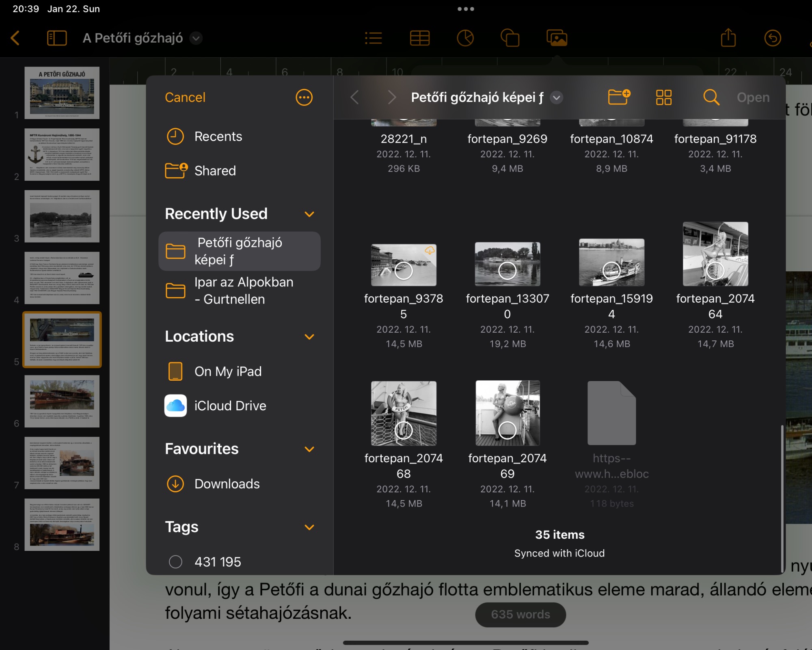
Task: Open the shapes insert icon
Action: pyautogui.click(x=510, y=38)
